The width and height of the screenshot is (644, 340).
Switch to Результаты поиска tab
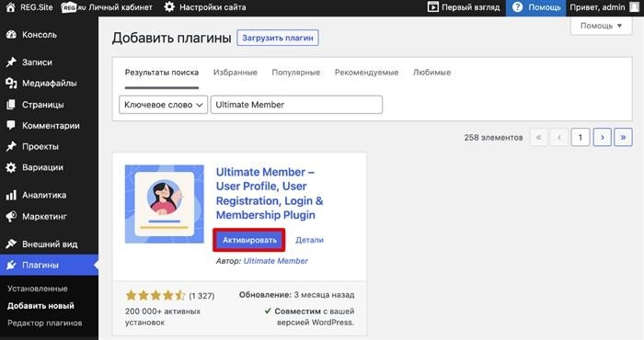(162, 73)
